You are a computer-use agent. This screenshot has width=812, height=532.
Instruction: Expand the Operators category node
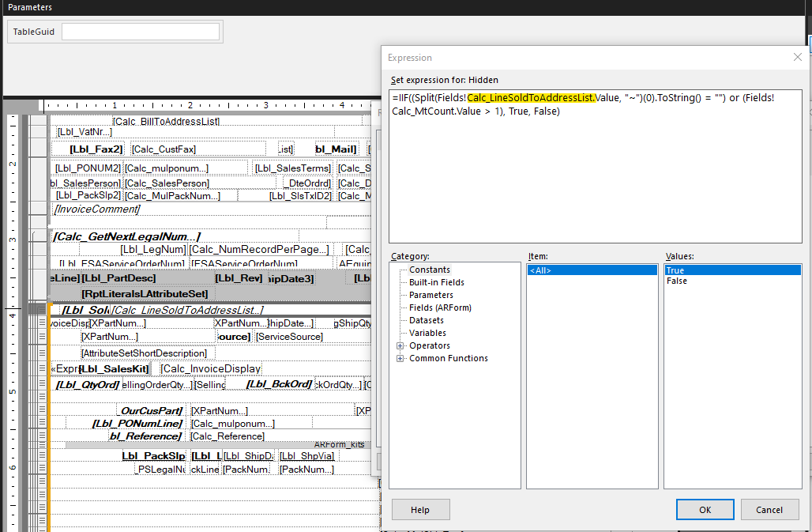(x=400, y=346)
